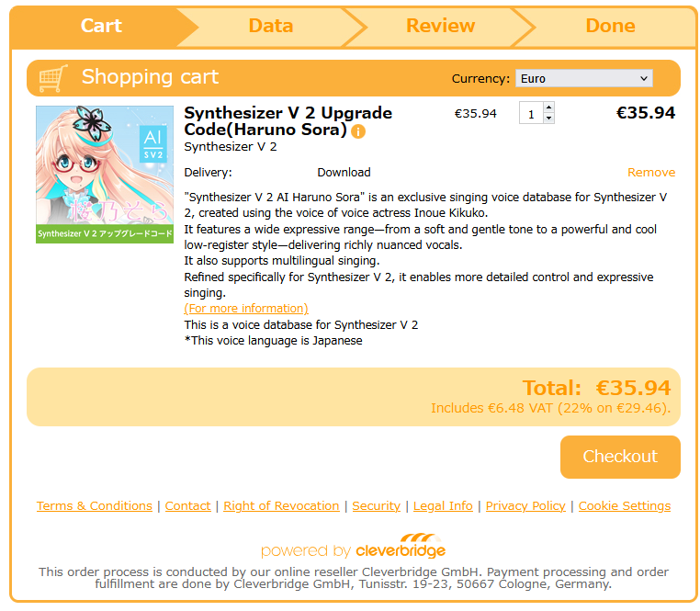Select the Review step tab
The height and width of the screenshot is (611, 700).
(440, 26)
